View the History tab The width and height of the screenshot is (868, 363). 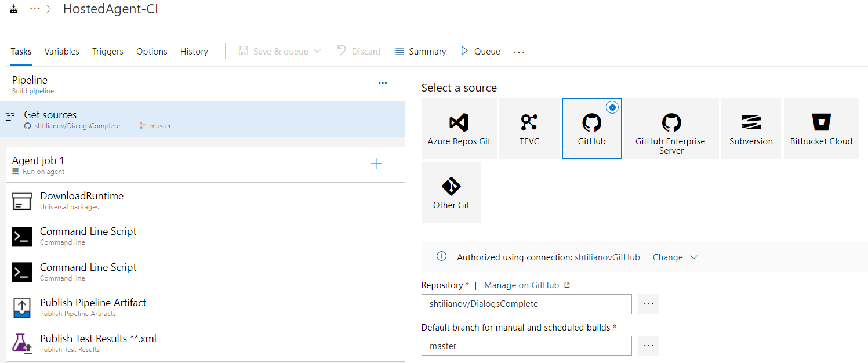[194, 51]
